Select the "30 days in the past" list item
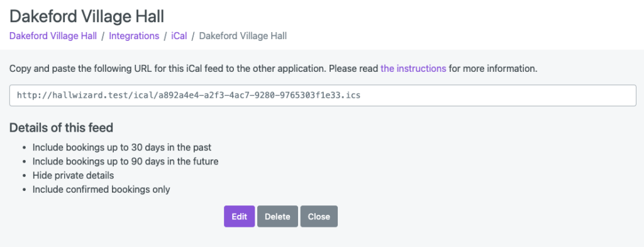Viewport: 644px width, 247px height. [x=122, y=147]
